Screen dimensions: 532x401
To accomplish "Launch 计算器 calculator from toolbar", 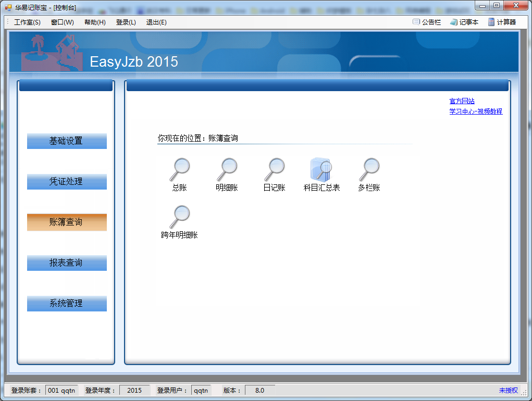I will pyautogui.click(x=502, y=22).
